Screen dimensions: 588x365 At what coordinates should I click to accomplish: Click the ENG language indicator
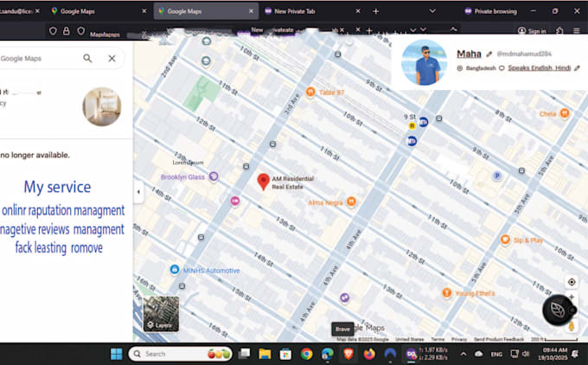496,354
